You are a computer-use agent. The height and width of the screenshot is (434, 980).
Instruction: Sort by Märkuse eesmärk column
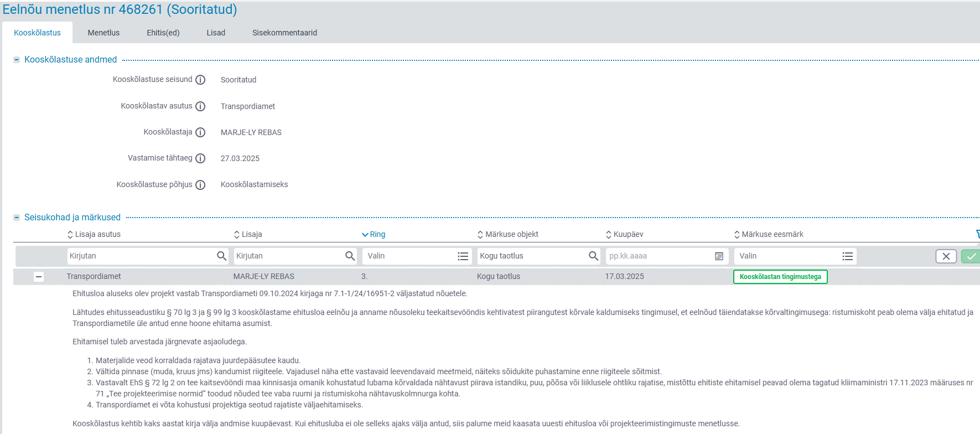click(768, 234)
